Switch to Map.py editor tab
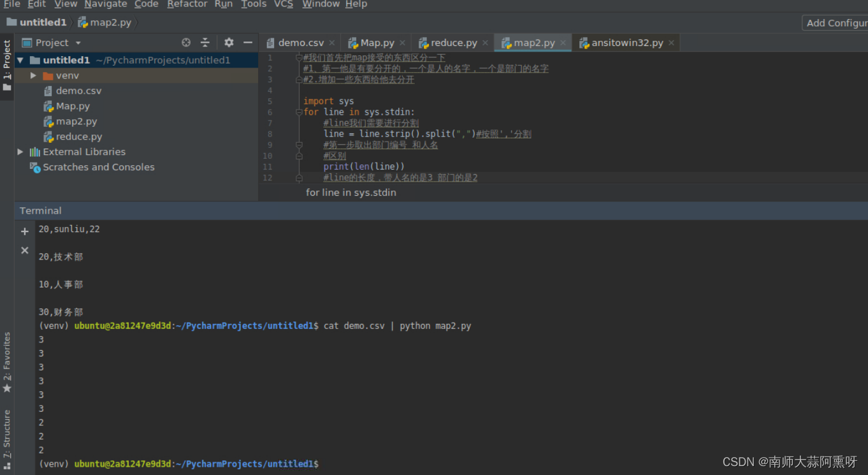 click(377, 43)
